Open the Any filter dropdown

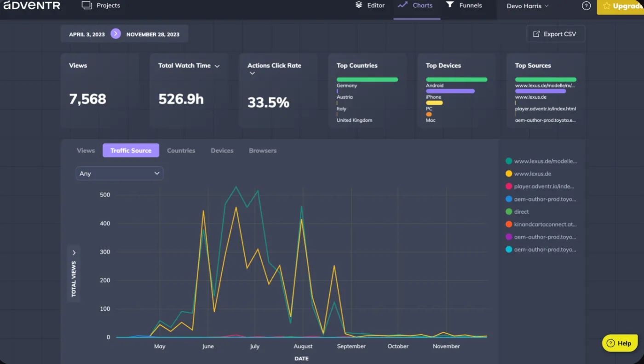(x=120, y=173)
